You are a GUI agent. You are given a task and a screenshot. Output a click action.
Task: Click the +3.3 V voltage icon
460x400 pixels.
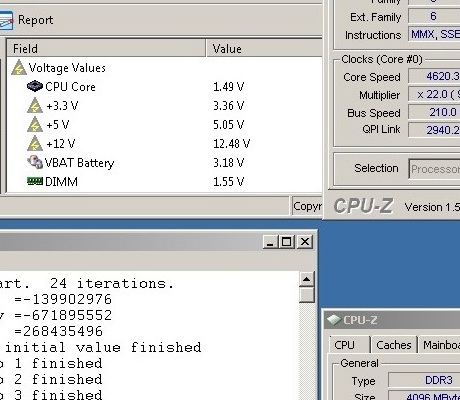click(35, 106)
